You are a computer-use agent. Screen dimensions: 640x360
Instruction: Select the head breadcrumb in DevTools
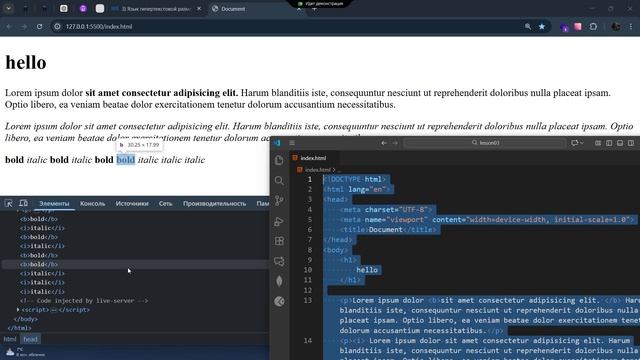pyautogui.click(x=30, y=339)
